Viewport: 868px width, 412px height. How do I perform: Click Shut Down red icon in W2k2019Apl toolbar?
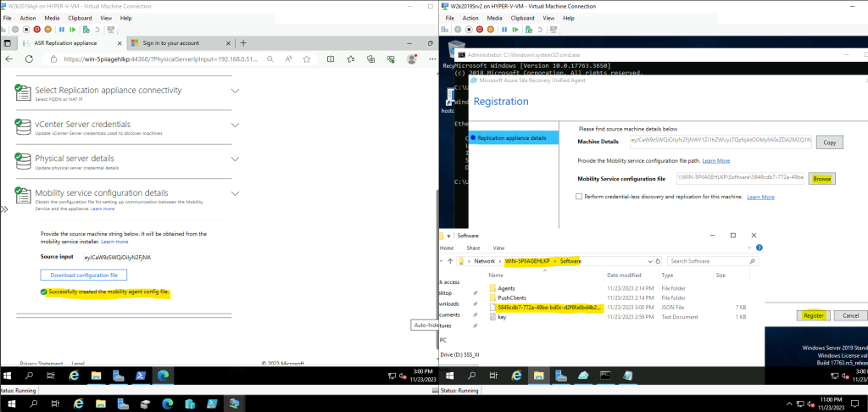[37, 30]
